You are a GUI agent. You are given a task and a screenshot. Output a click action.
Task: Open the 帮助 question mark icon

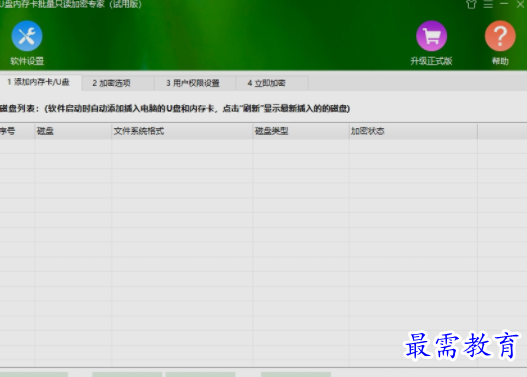(500, 36)
